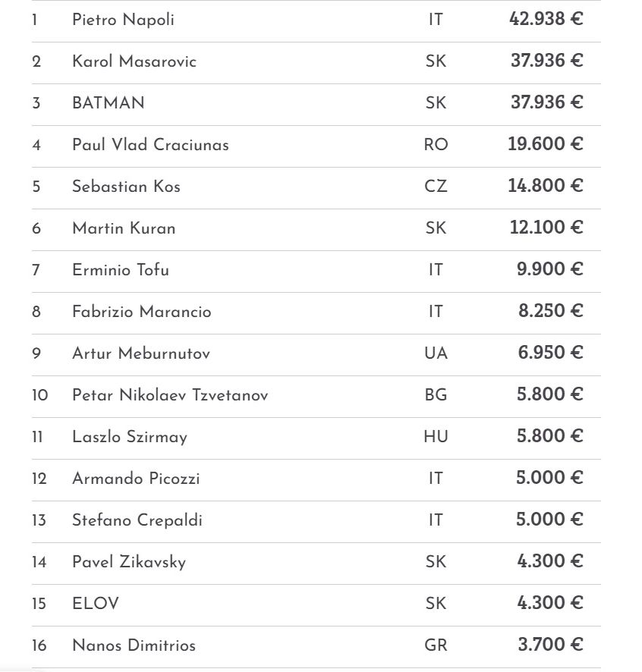This screenshot has height=672, width=642.
Task: Click the 19.600 € payout value
Action: [546, 145]
